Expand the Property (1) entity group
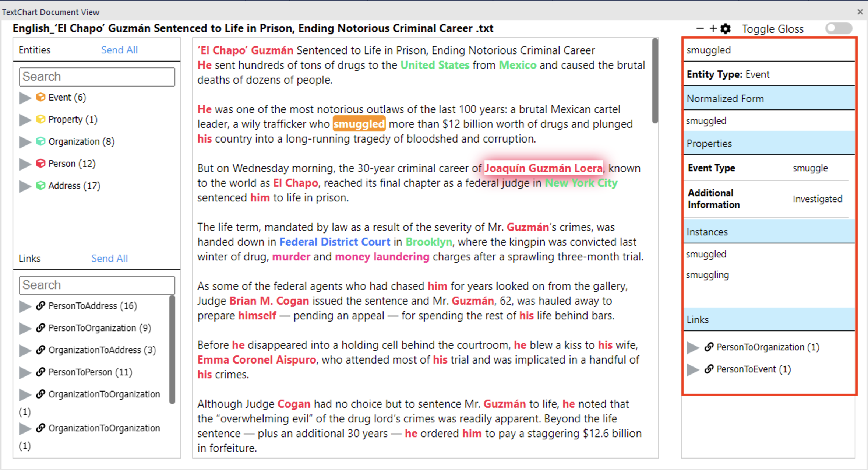The image size is (868, 470). [x=25, y=120]
